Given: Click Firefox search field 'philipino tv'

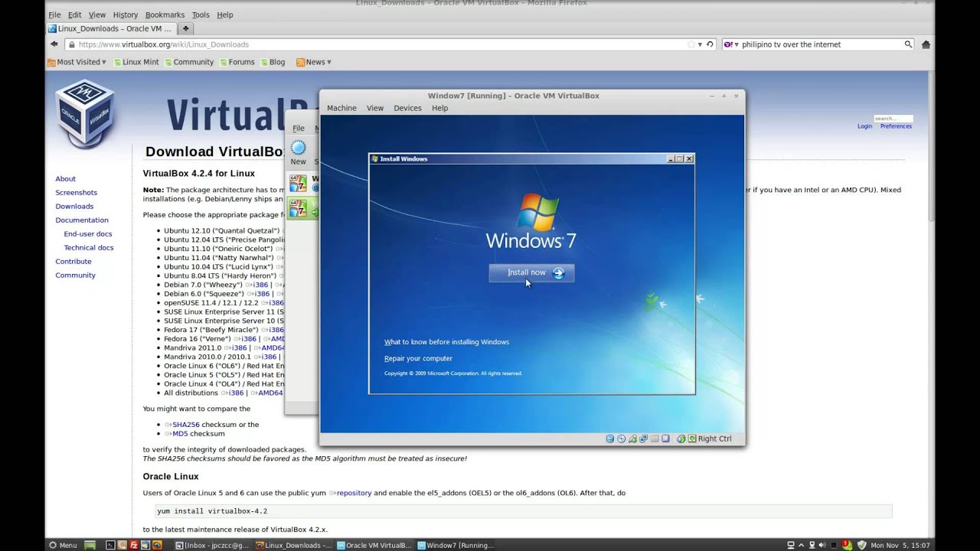Looking at the screenshot, I should (x=819, y=44).
